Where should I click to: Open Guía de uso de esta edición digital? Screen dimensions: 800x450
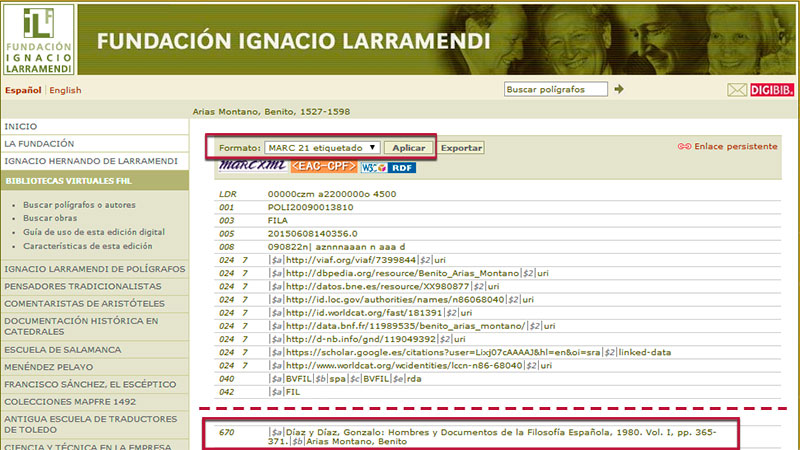[94, 232]
